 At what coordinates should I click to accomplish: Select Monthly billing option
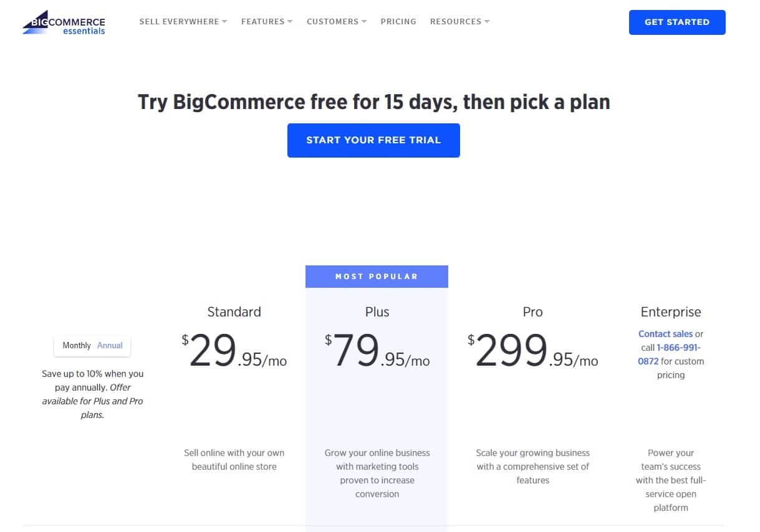76,345
